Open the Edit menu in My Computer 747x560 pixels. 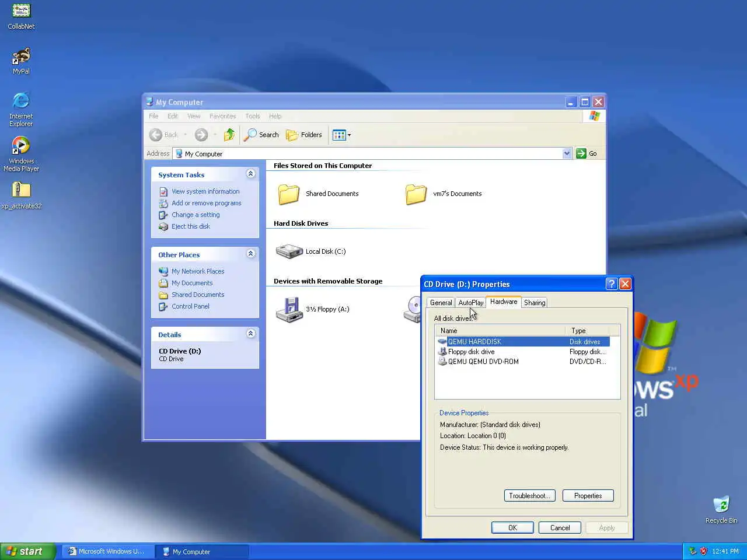[x=173, y=116]
